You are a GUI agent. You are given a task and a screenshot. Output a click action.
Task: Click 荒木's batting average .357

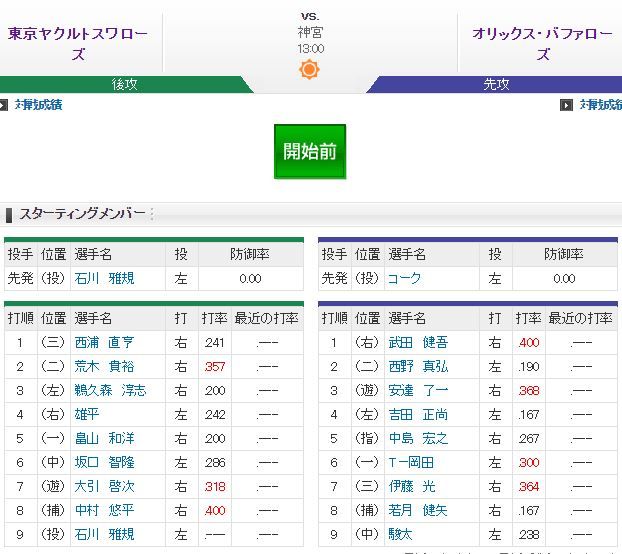click(x=215, y=366)
